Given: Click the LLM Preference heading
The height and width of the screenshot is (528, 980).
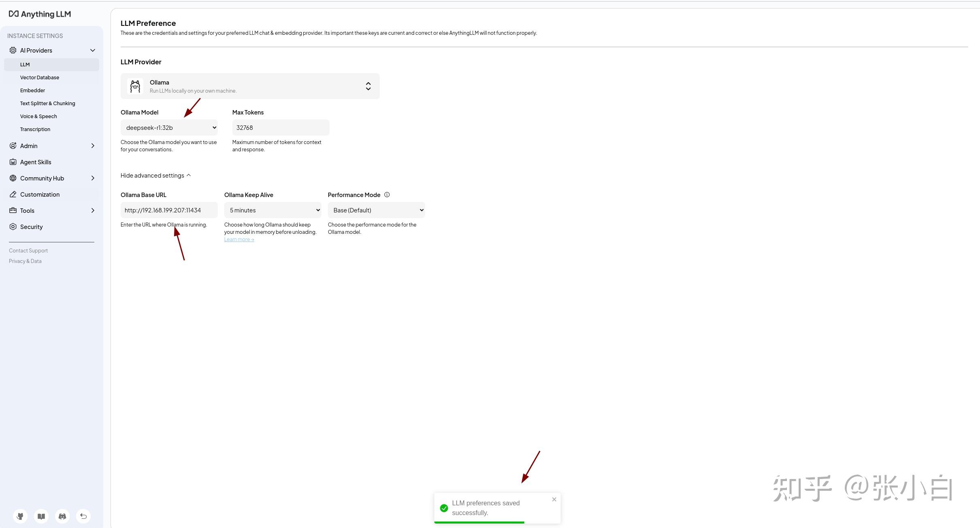Looking at the screenshot, I should [x=148, y=23].
